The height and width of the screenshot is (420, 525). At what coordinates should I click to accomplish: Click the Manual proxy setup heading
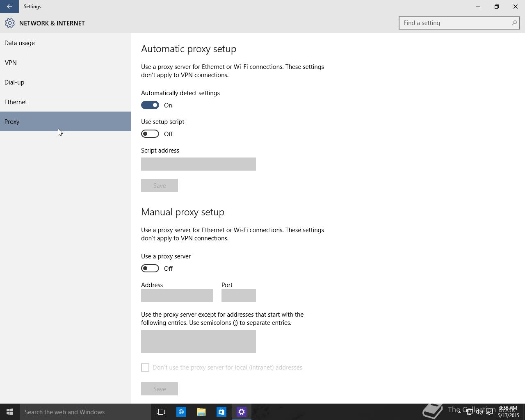tap(183, 212)
